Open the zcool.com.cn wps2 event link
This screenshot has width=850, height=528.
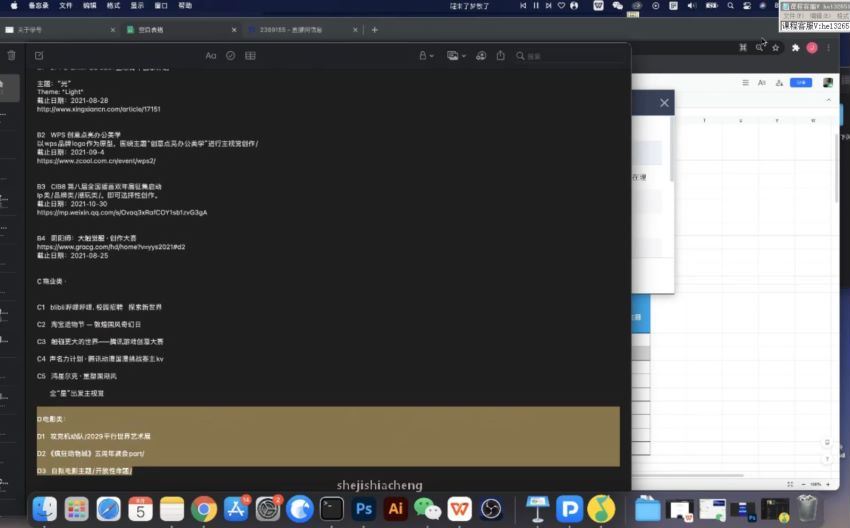point(96,161)
